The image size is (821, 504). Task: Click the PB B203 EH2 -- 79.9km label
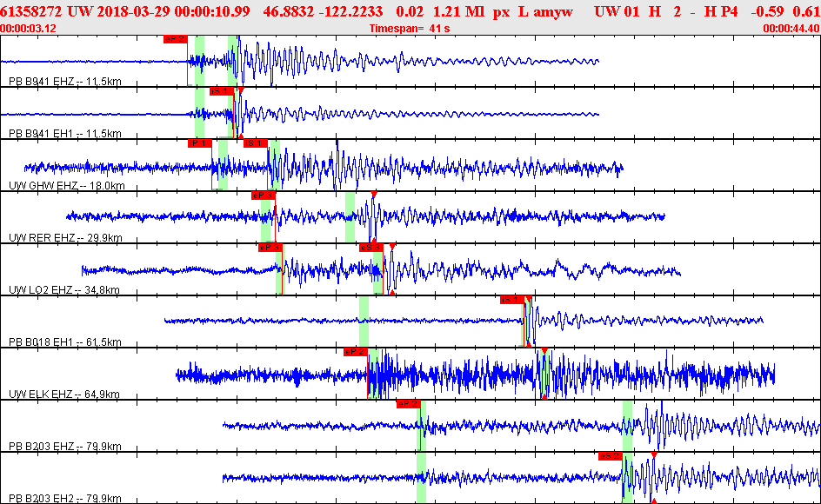[65, 499]
